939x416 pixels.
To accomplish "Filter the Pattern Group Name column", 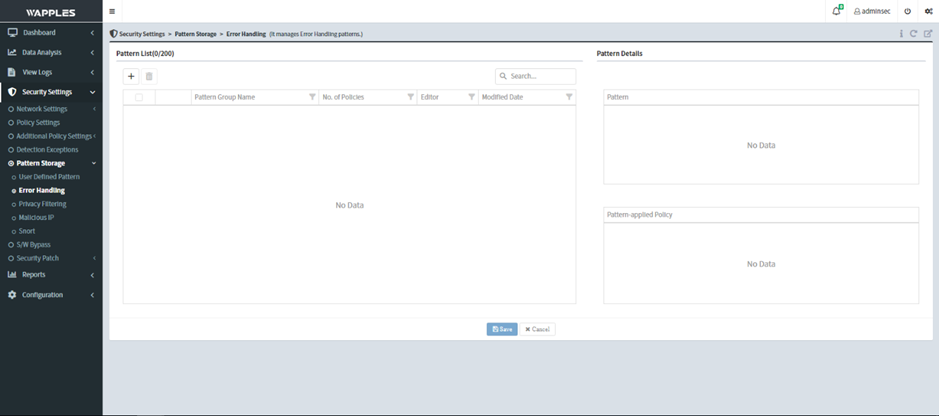I will [312, 97].
